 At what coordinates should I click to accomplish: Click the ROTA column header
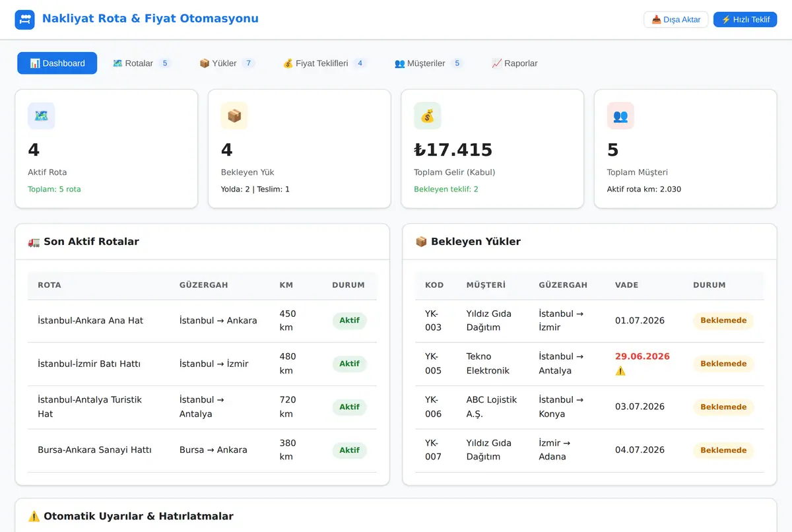(x=49, y=285)
